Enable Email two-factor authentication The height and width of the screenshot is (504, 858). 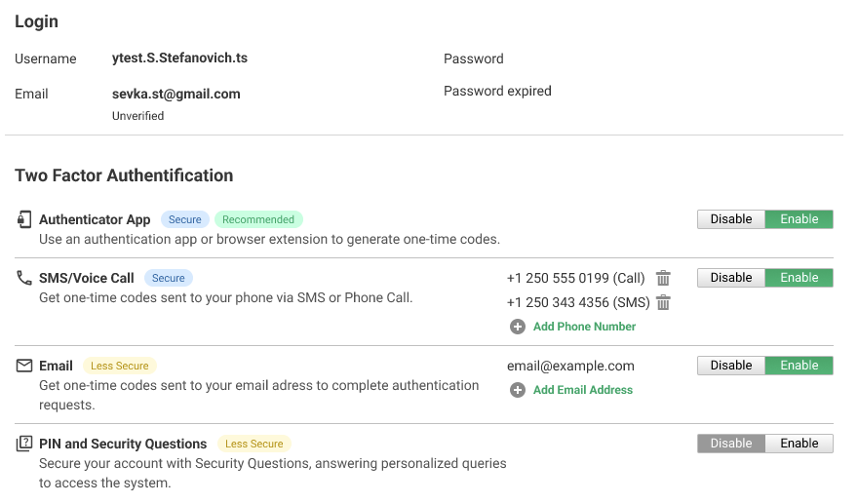[x=799, y=366]
